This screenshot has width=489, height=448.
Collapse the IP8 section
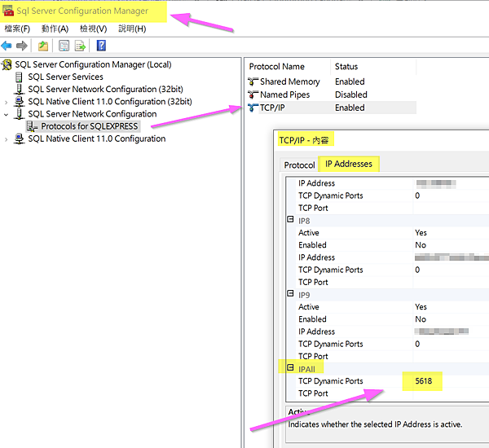(x=290, y=219)
